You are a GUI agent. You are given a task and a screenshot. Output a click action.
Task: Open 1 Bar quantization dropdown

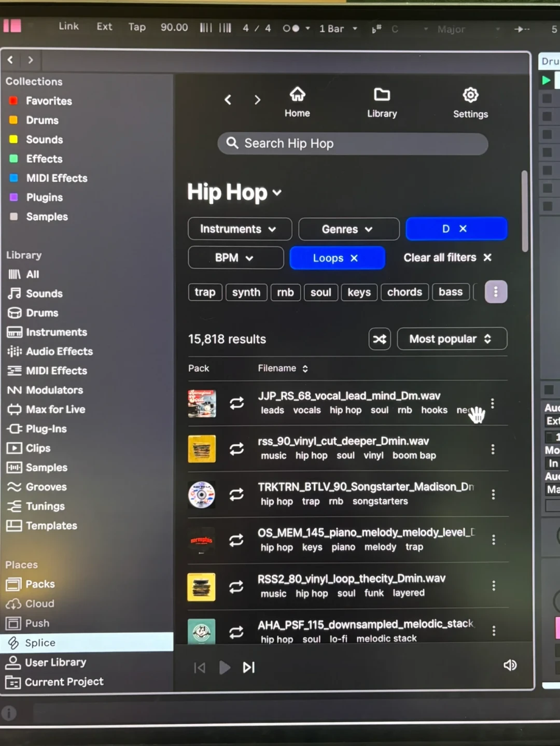(x=338, y=29)
